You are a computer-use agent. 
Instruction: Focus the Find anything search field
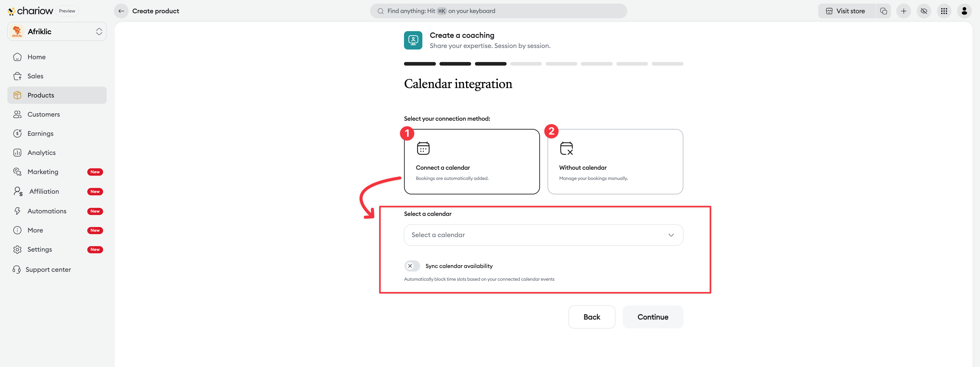click(498, 11)
